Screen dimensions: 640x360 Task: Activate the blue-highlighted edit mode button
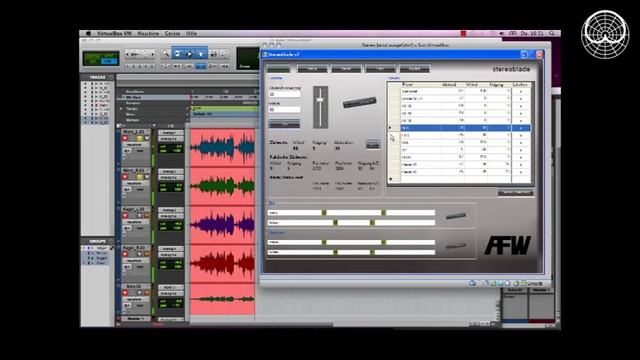tap(108, 61)
